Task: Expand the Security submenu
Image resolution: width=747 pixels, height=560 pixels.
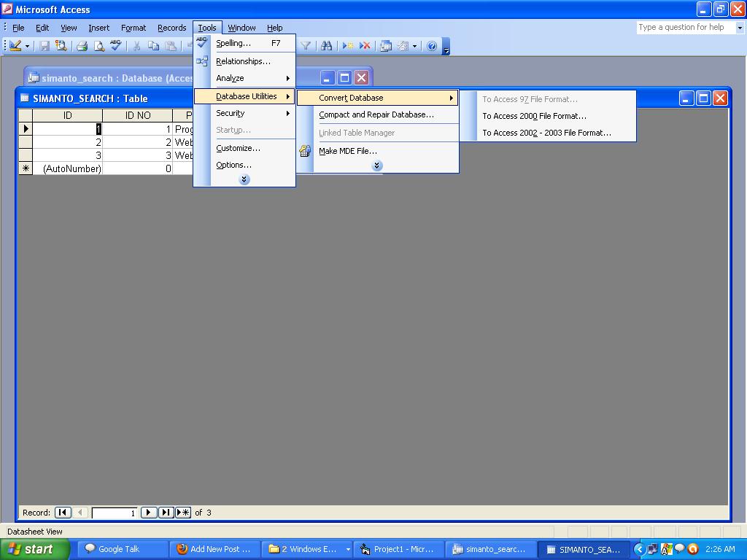Action: [x=244, y=113]
